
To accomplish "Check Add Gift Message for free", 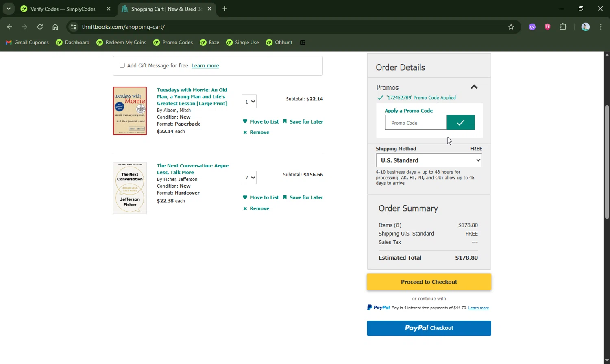I will tap(122, 65).
